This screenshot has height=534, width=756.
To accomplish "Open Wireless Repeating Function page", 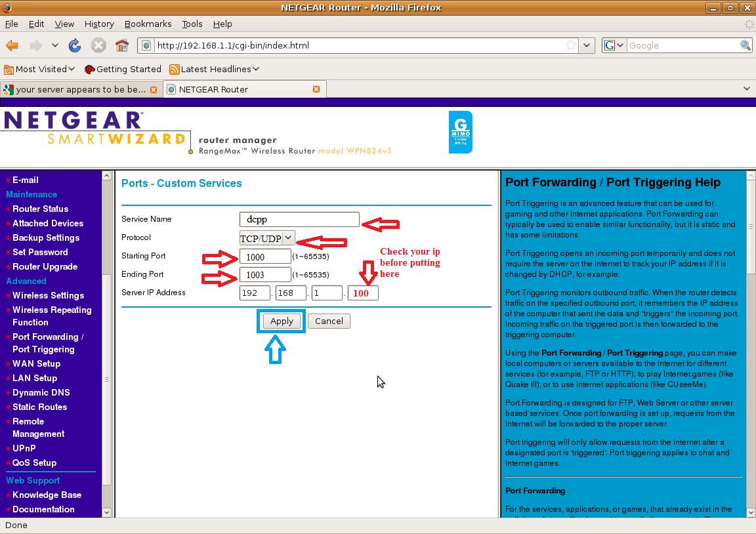I will point(52,316).
